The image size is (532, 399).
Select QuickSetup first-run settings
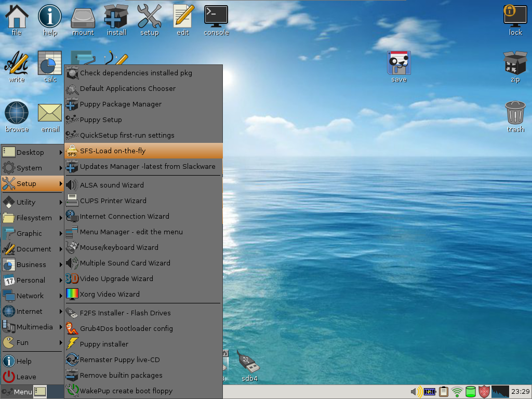(x=143, y=136)
